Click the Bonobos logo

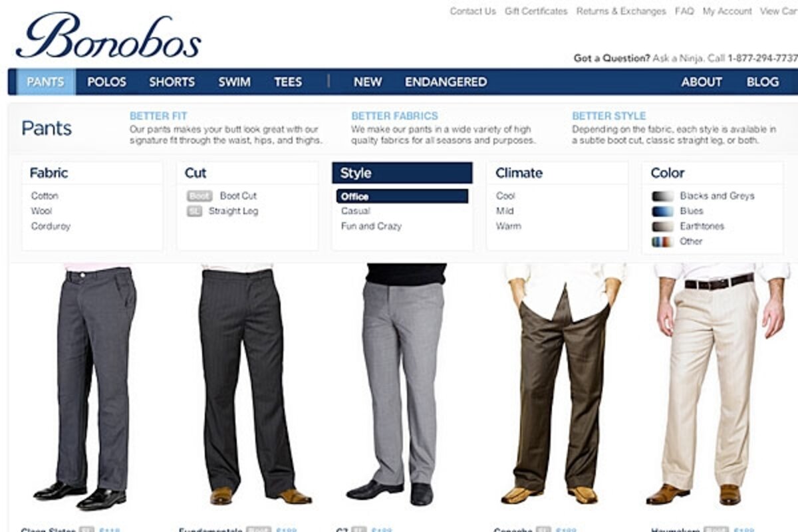point(108,36)
